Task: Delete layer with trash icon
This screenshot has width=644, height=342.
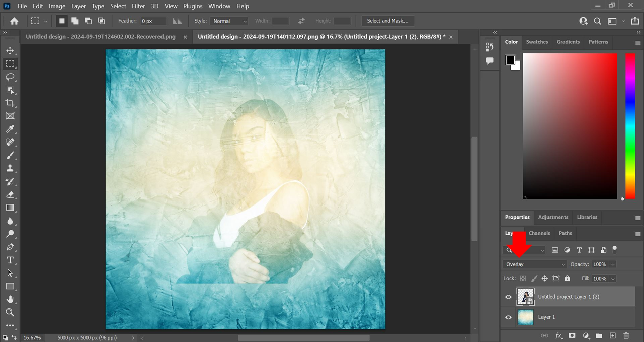Action: coord(626,335)
